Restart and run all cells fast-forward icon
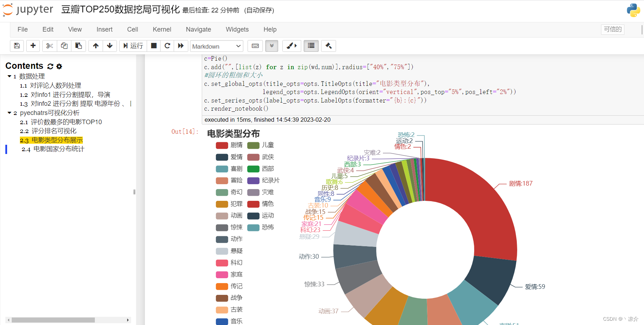Screen dimensions: 644x325 tap(181, 46)
